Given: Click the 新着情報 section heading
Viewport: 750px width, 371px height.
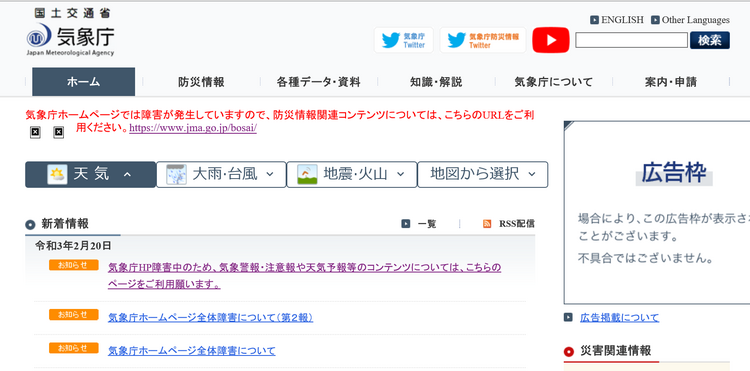Looking at the screenshot, I should click(65, 224).
